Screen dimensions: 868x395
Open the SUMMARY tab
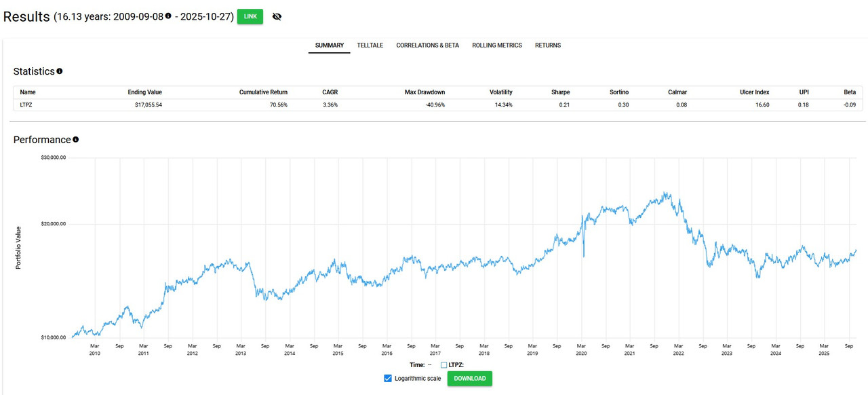[x=330, y=45]
